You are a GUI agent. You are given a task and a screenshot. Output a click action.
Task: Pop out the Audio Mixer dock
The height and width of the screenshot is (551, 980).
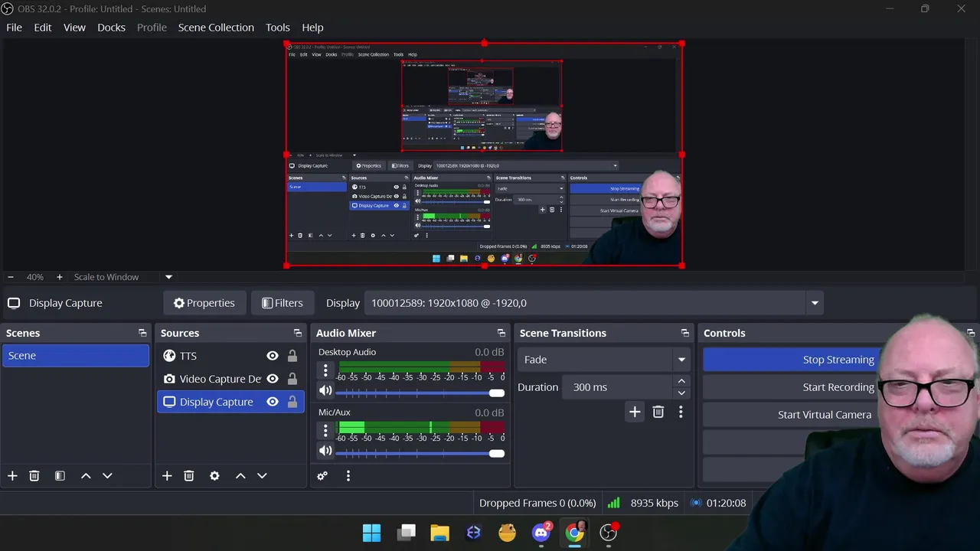(x=501, y=333)
